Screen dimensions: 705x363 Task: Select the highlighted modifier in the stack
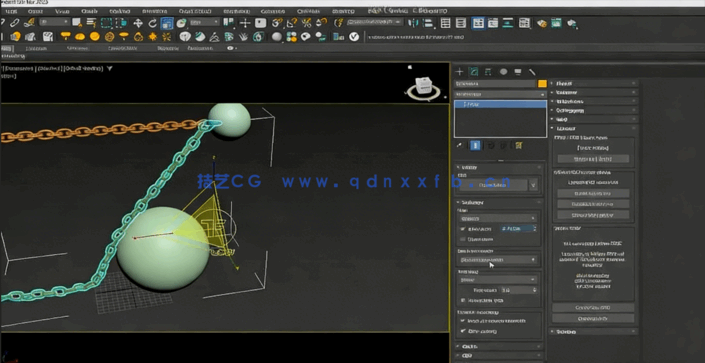pyautogui.click(x=500, y=104)
